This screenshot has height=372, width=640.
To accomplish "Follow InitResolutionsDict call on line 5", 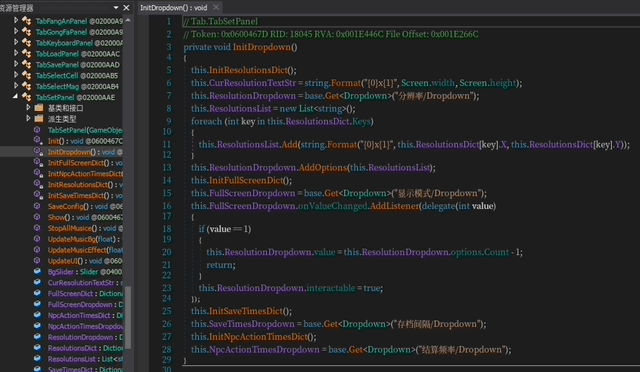I will coord(249,70).
